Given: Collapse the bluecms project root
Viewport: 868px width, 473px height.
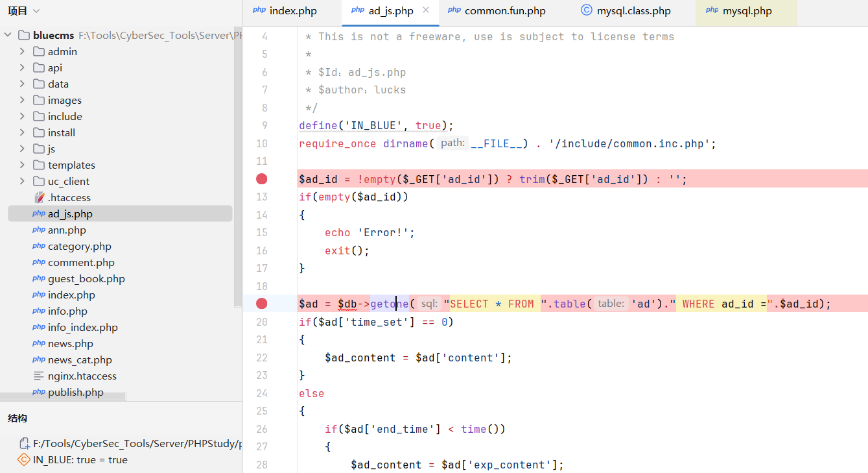Looking at the screenshot, I should (x=8, y=35).
